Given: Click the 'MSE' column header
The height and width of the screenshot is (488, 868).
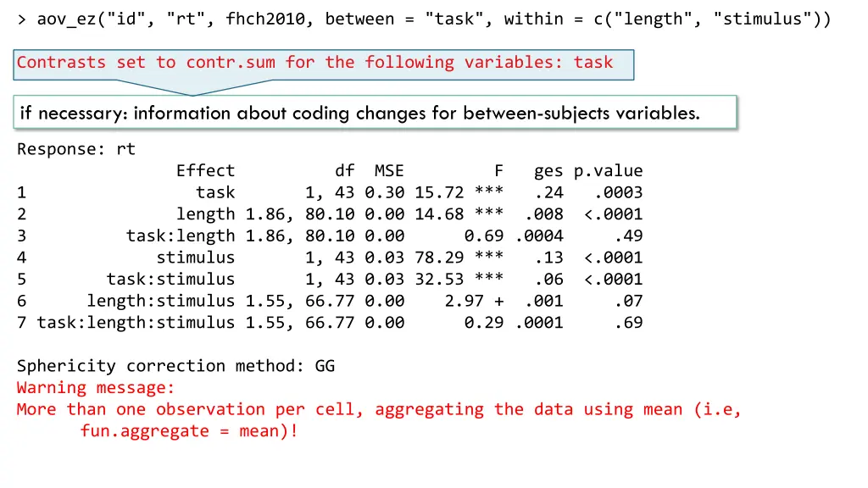Looking at the screenshot, I should pyautogui.click(x=389, y=170).
